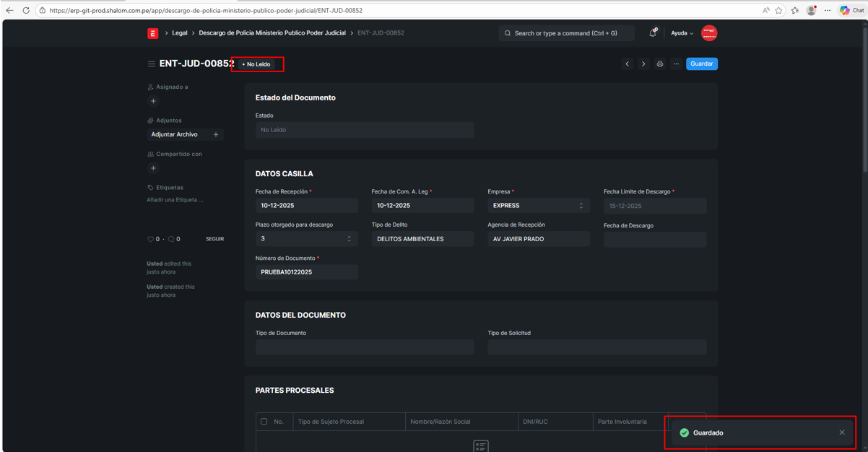This screenshot has width=868, height=452.
Task: Dismiss the Guardado notification toast
Action: point(841,433)
